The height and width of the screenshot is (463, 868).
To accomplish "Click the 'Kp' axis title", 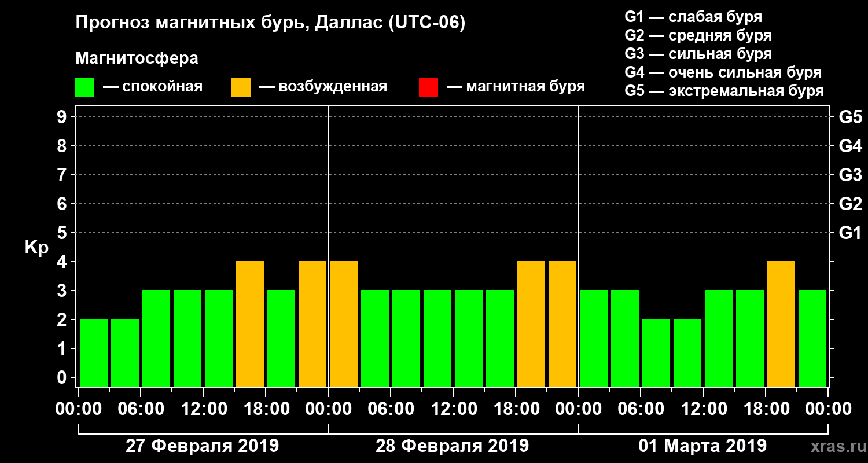I will (36, 247).
